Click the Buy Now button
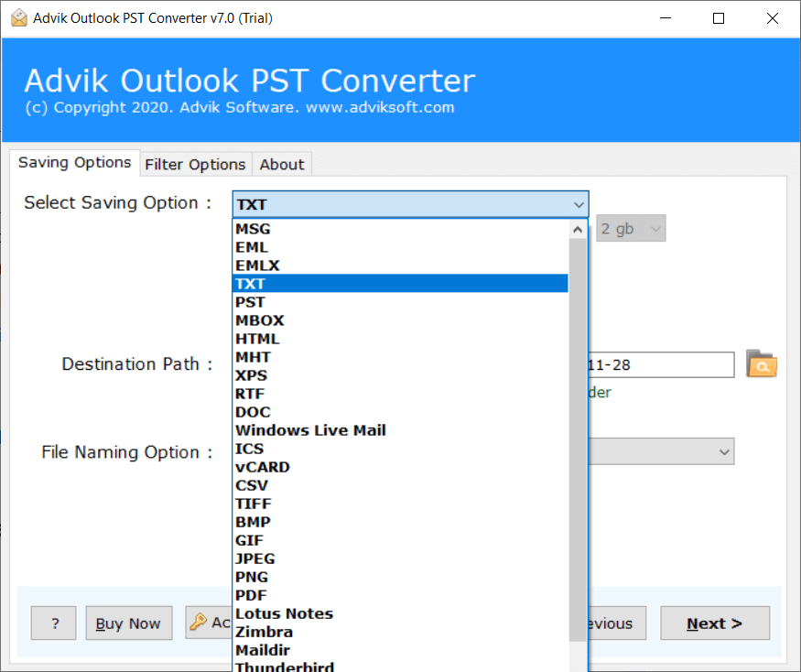 click(129, 623)
